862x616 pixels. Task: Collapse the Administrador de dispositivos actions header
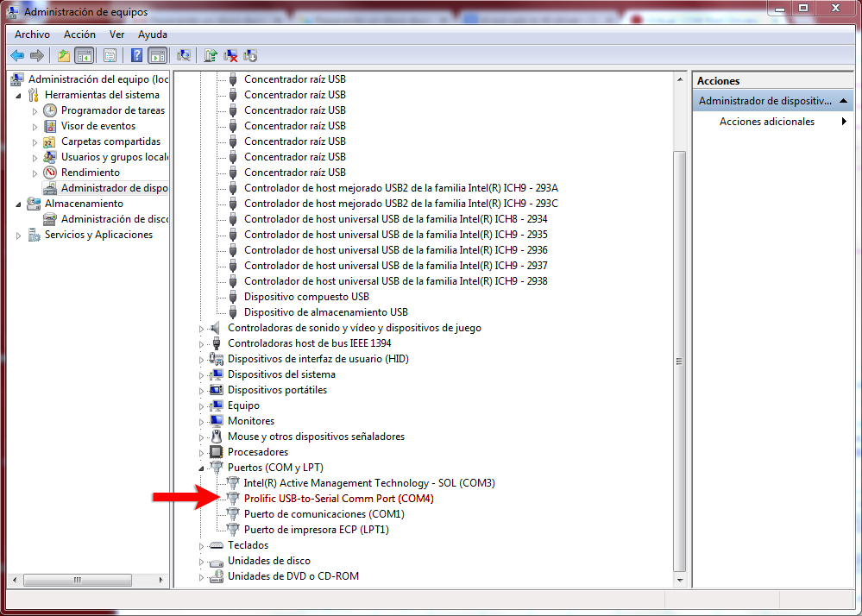click(x=843, y=101)
